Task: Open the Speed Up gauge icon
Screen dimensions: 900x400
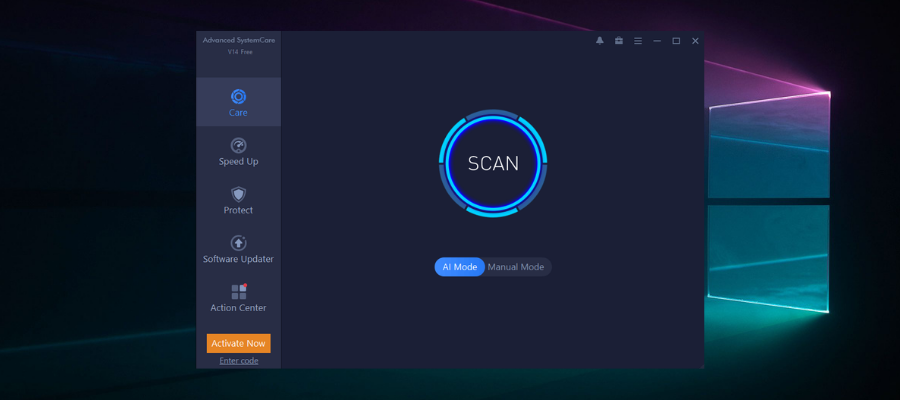Action: point(238,145)
